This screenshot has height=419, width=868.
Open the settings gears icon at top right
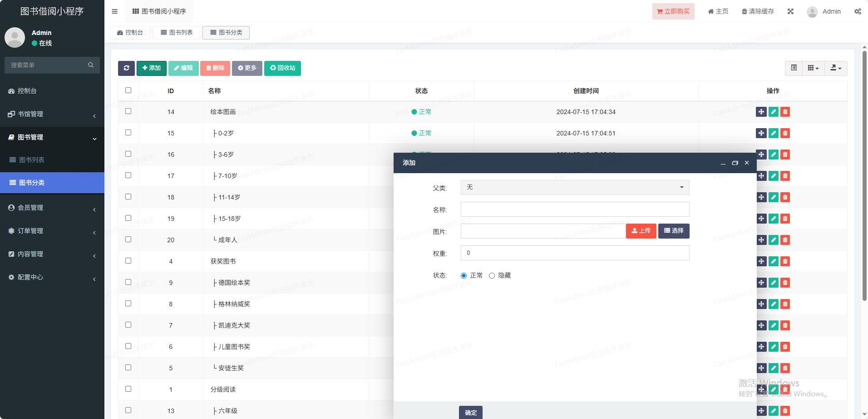(x=858, y=11)
